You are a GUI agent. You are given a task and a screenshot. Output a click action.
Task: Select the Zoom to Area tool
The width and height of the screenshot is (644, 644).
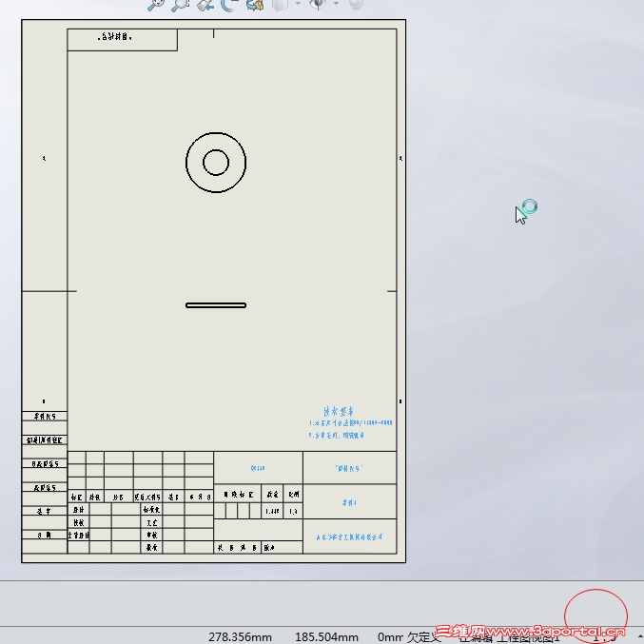[181, 4]
